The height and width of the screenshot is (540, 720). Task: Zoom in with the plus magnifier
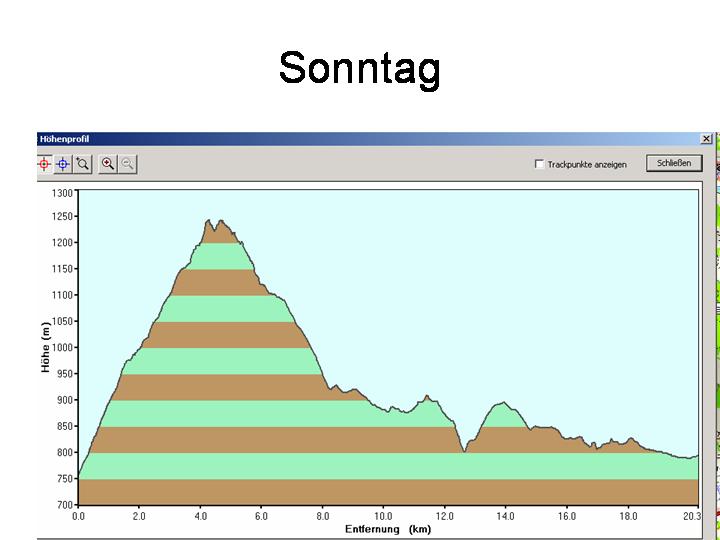click(x=108, y=164)
